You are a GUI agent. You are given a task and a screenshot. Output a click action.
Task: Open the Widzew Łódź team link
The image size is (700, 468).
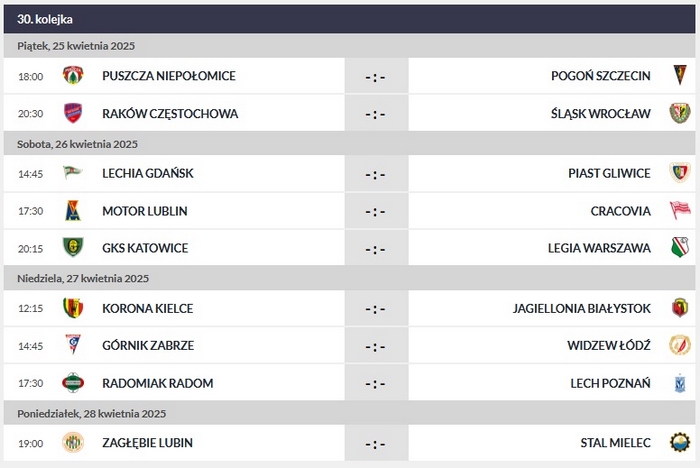pos(608,345)
